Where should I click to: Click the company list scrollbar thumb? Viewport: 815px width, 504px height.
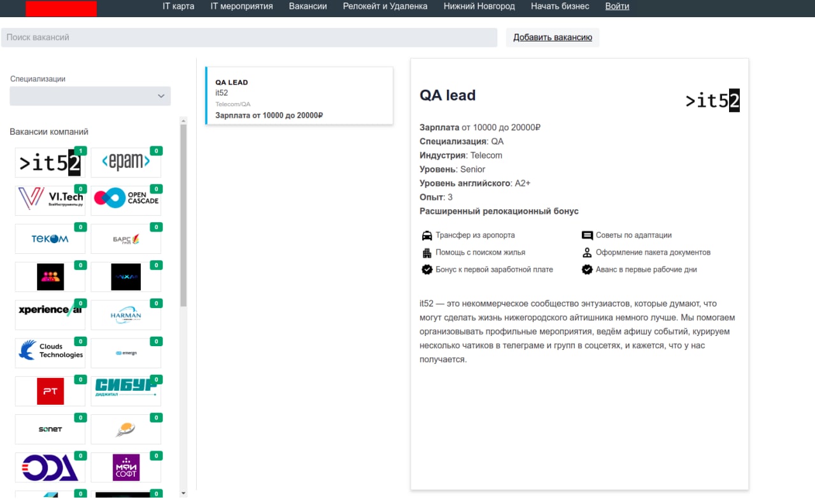[183, 216]
